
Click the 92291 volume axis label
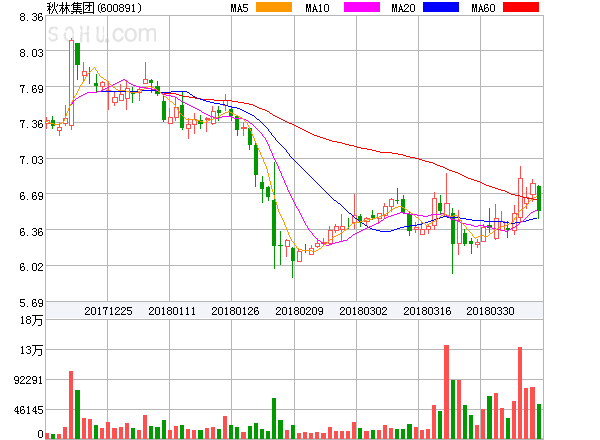(x=28, y=380)
